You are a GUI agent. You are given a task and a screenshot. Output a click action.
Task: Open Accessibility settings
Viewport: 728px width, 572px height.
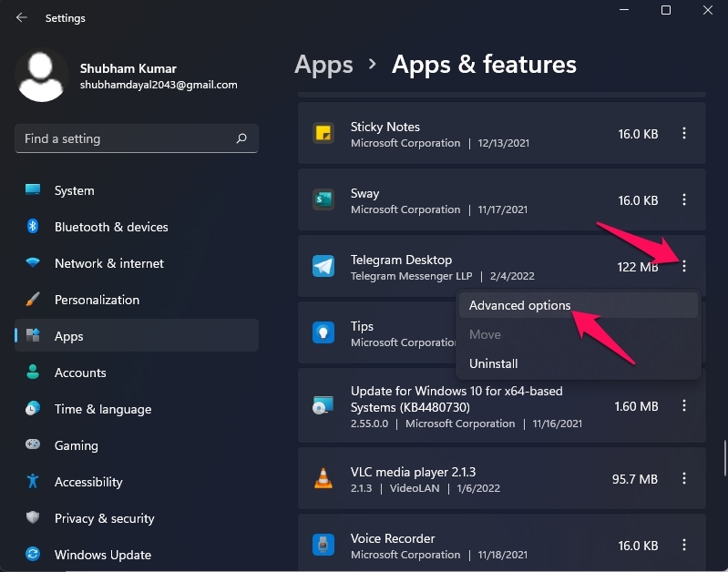[137, 482]
